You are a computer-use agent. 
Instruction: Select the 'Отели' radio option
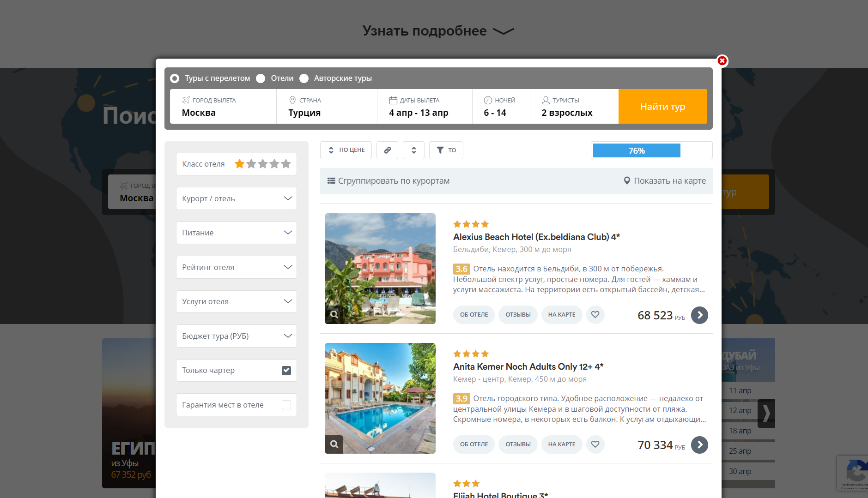pyautogui.click(x=261, y=78)
